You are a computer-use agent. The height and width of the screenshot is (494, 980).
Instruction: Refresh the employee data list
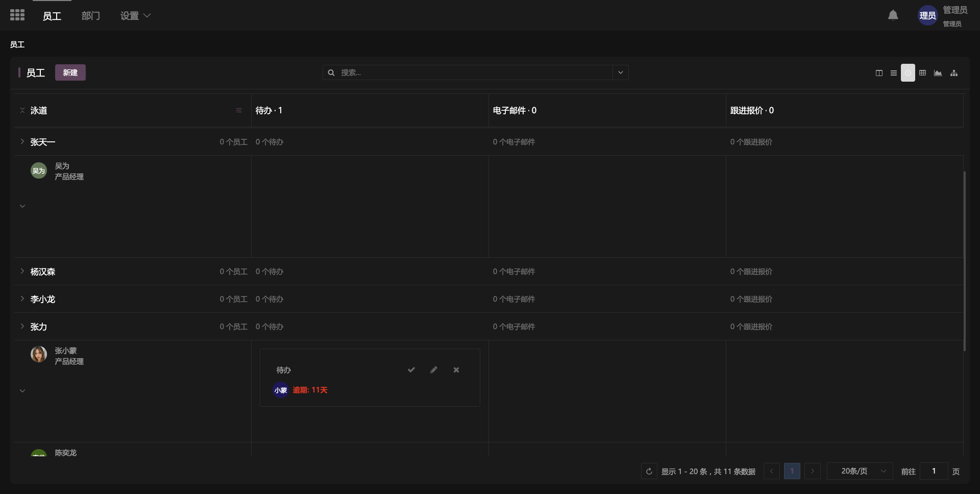click(649, 471)
